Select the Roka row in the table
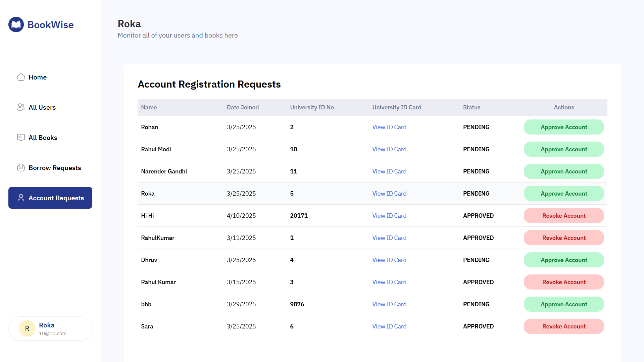The image size is (644, 362). tap(235, 193)
